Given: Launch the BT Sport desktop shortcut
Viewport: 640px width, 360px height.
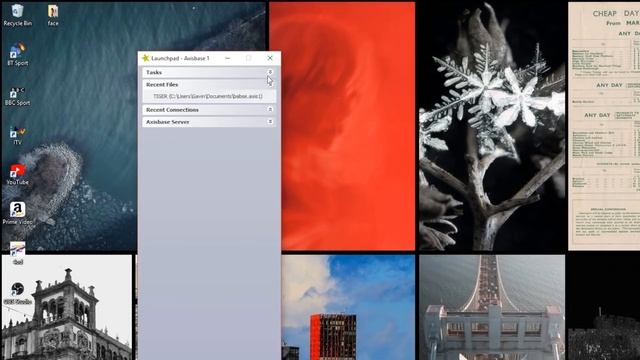Looking at the screenshot, I should coord(17,54).
